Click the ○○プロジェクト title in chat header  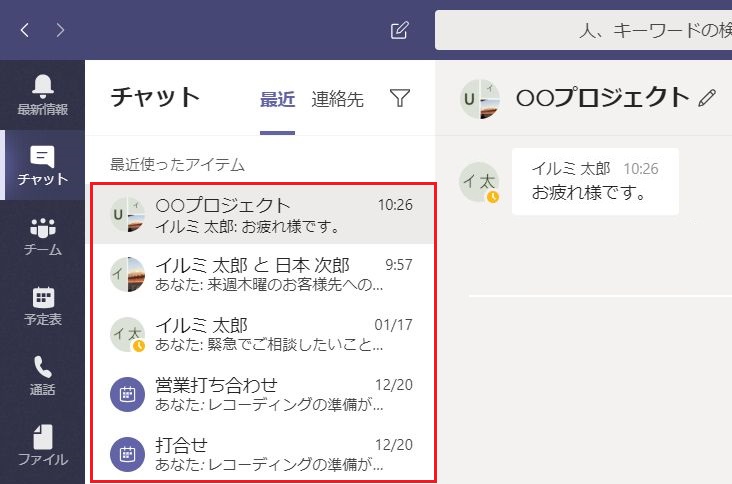point(602,98)
